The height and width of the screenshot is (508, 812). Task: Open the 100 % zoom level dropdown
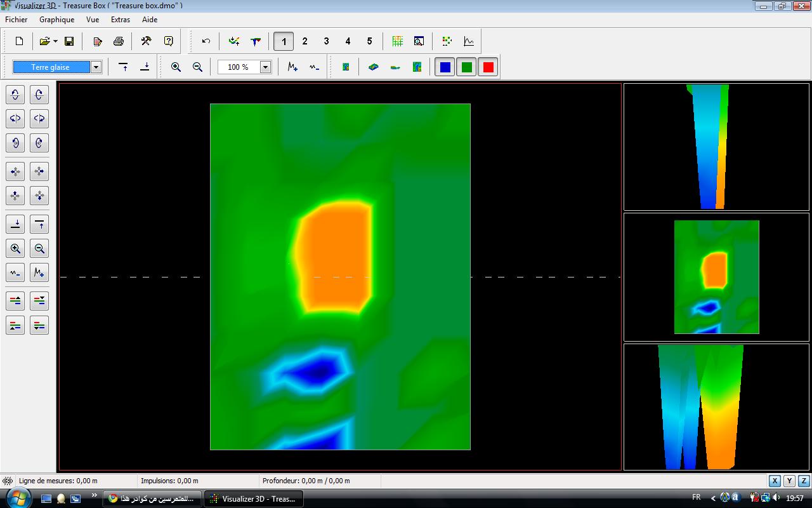click(x=265, y=67)
